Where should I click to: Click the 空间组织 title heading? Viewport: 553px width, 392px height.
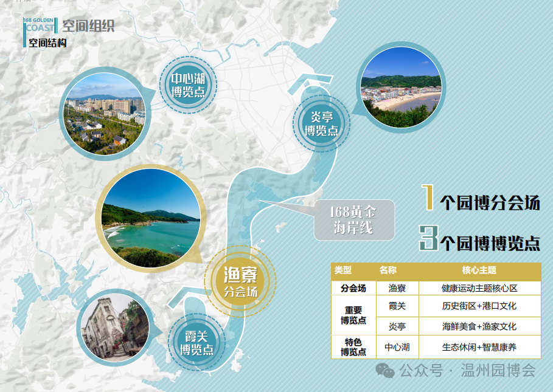pyautogui.click(x=88, y=26)
